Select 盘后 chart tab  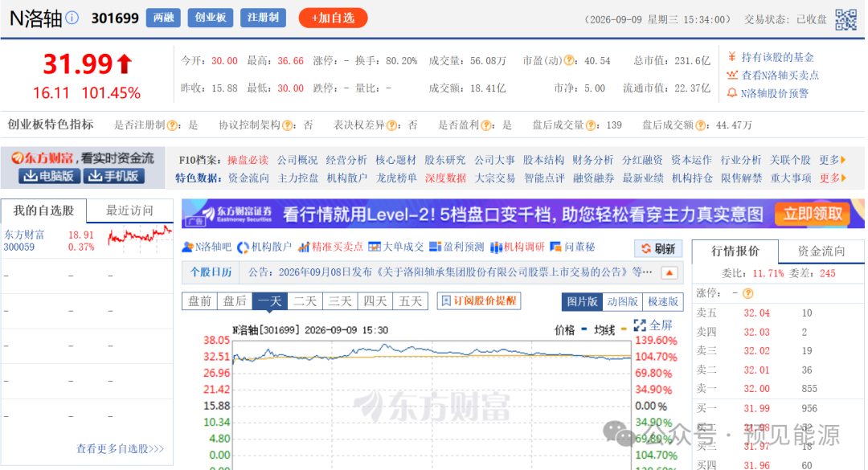pyautogui.click(x=235, y=301)
